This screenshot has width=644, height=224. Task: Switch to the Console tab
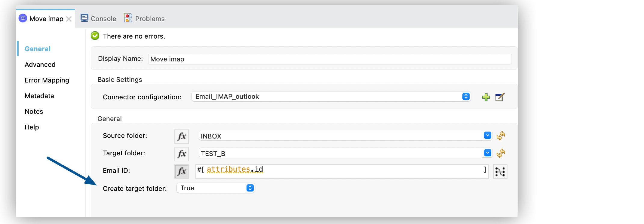click(x=98, y=19)
